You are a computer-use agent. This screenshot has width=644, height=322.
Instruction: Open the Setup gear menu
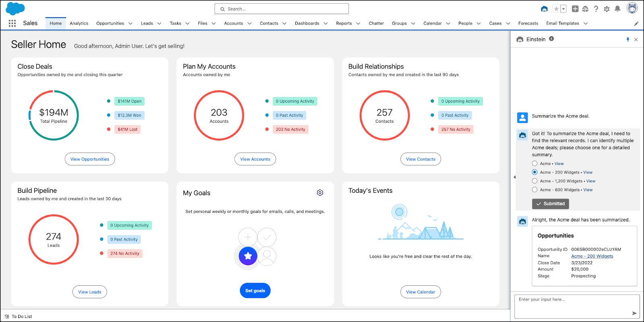[607, 9]
